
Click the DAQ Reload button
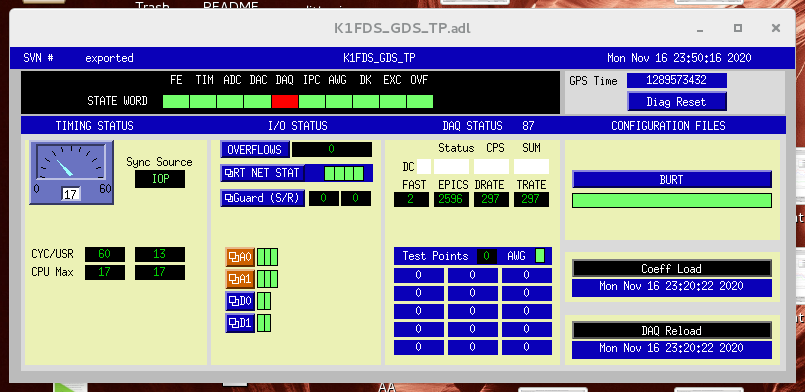point(672,331)
